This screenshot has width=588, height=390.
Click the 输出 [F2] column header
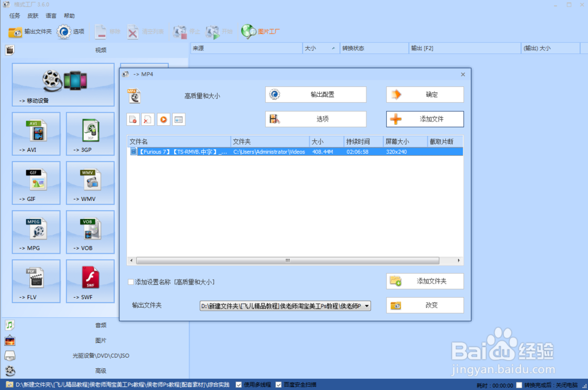tap(465, 48)
